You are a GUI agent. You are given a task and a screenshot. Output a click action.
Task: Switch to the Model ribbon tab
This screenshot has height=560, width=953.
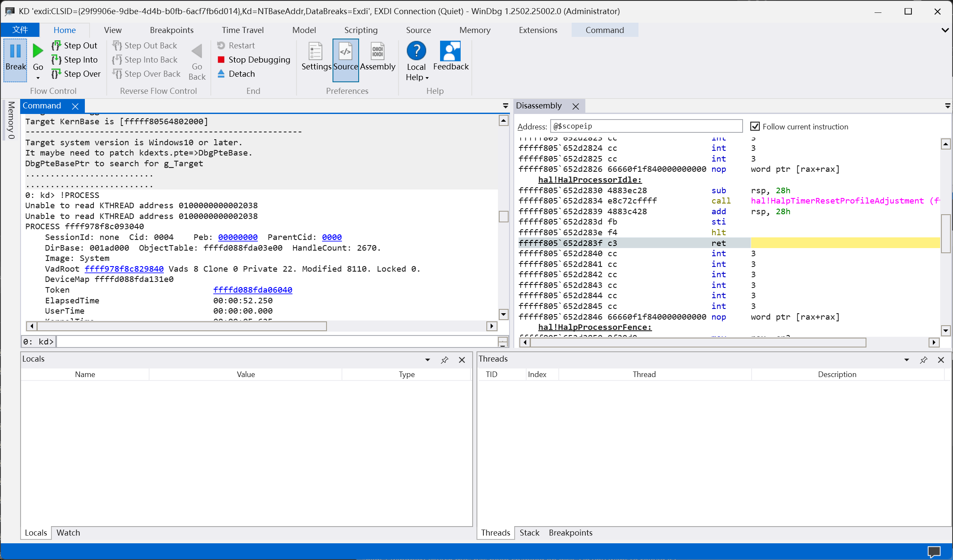[x=304, y=30]
